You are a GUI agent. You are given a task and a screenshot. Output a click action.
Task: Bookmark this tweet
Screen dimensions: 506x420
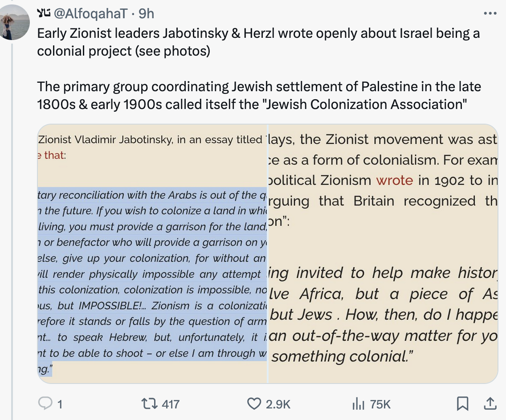pos(463,404)
